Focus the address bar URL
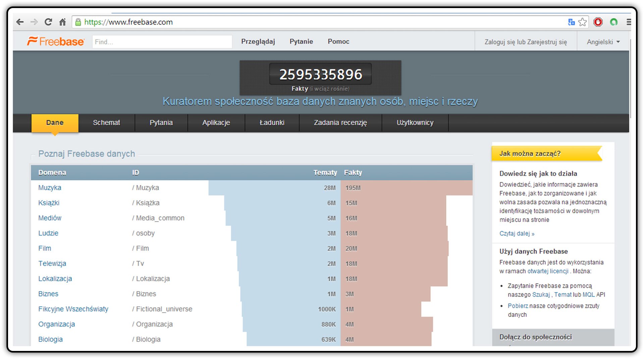Screen dimensions: 644x359 tap(128, 22)
